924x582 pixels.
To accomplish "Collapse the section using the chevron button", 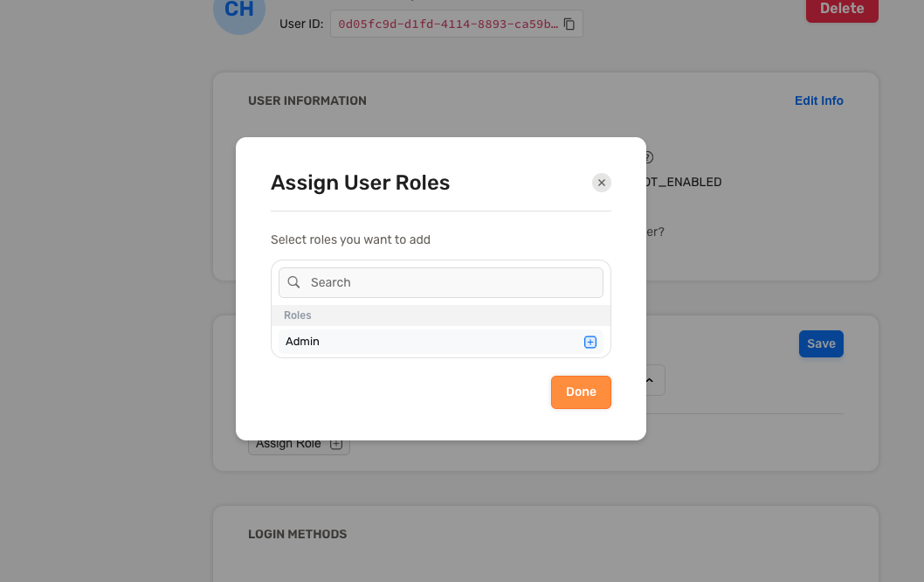I will click(x=648, y=380).
